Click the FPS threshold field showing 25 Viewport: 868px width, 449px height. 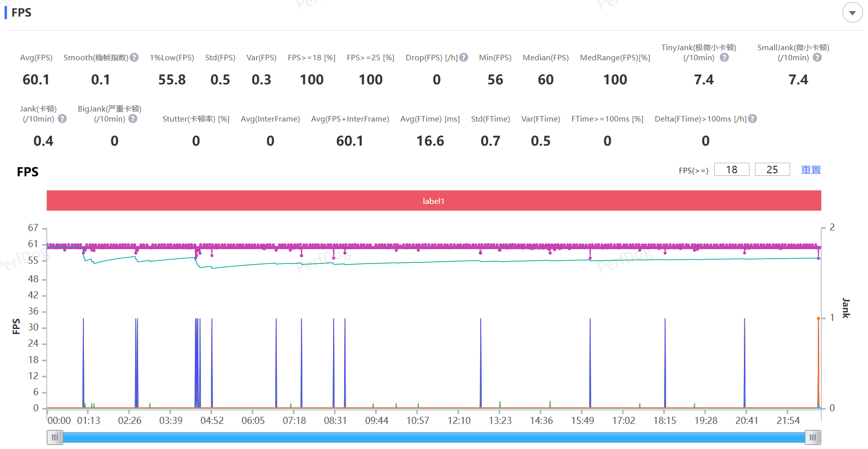coord(772,170)
